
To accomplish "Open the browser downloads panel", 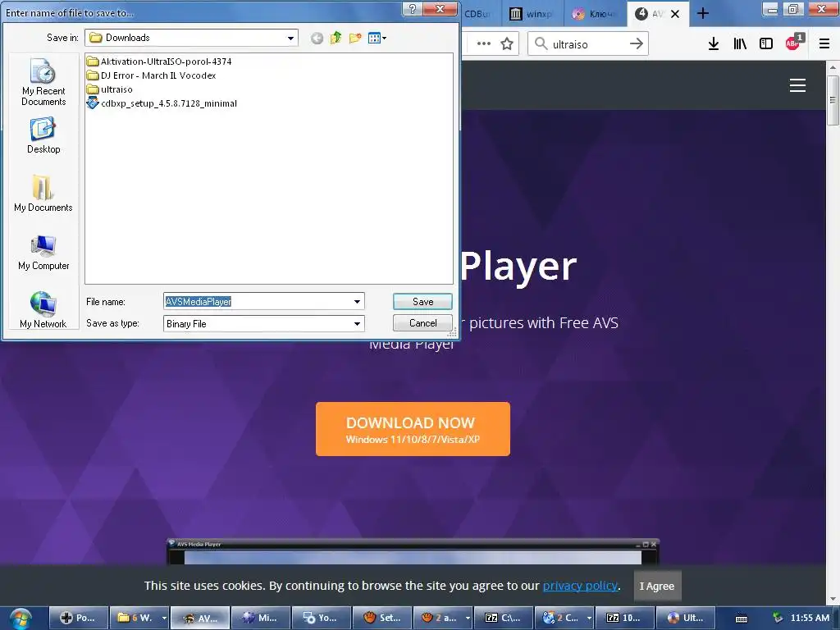I will click(713, 44).
